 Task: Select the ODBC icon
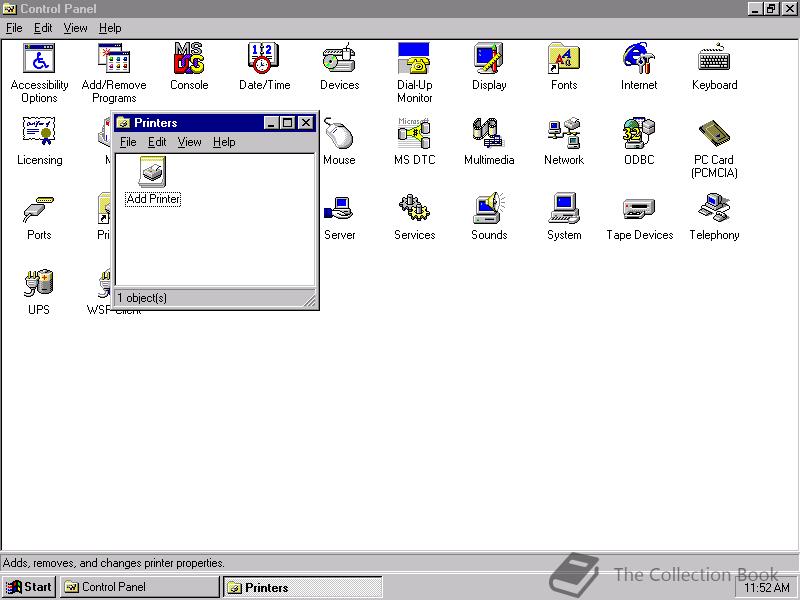[639, 141]
